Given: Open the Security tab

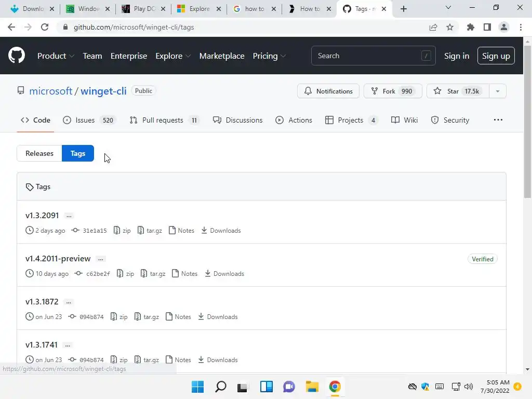Looking at the screenshot, I should click(450, 120).
